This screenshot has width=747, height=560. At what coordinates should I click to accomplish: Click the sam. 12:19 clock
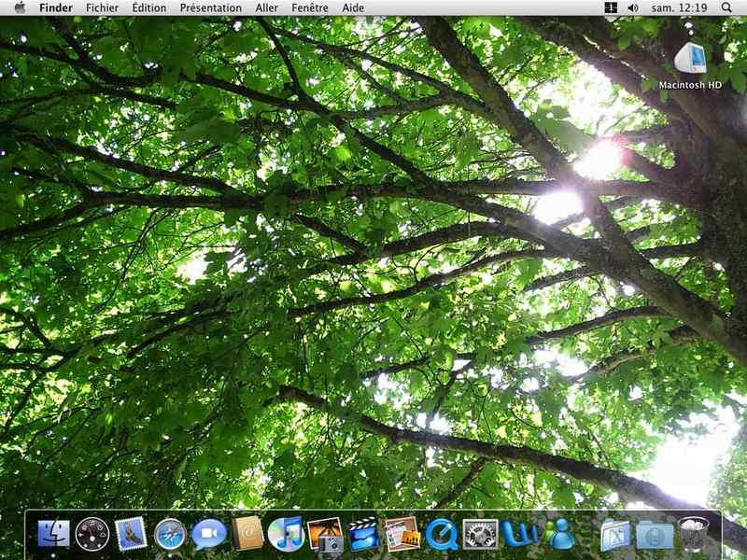[679, 8]
